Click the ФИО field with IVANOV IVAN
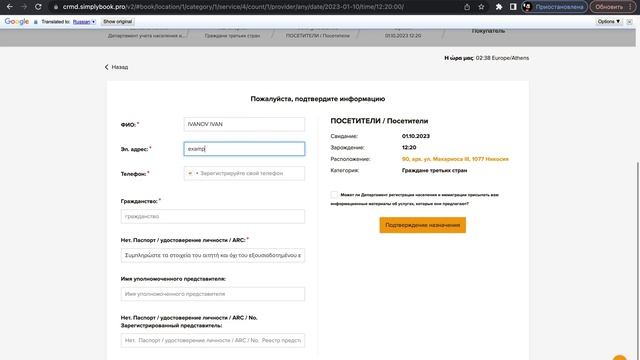Screen dimensions: 640x360 (x=244, y=124)
